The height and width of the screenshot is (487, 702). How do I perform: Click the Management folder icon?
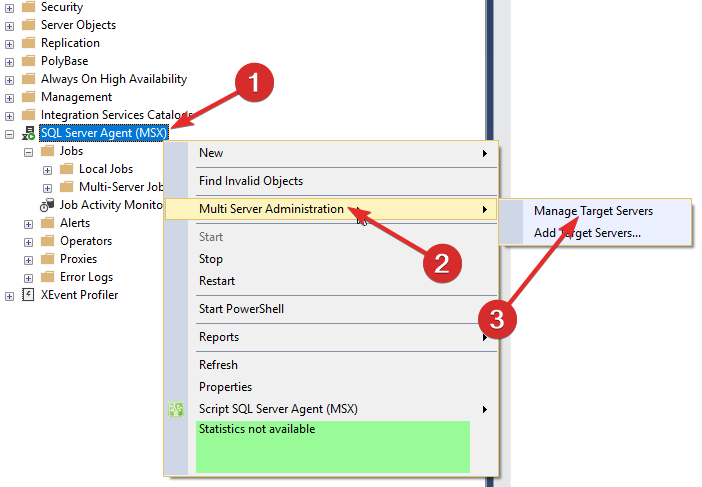click(x=29, y=97)
